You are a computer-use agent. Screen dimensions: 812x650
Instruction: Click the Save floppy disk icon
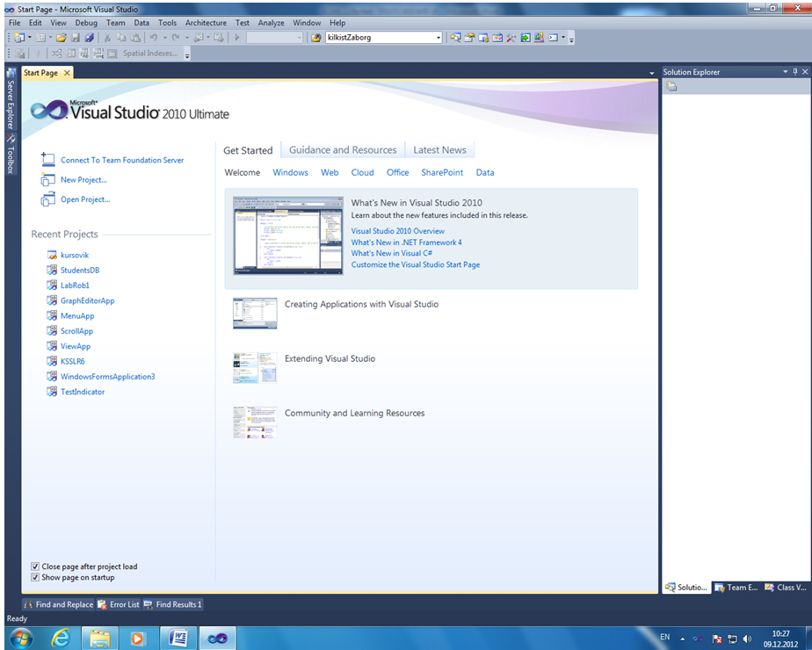tap(76, 37)
